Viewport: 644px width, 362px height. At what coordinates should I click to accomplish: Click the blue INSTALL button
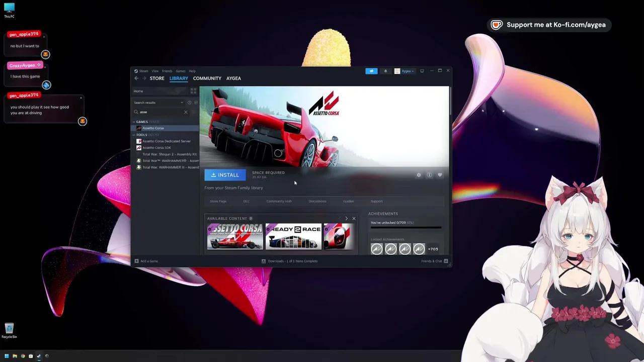click(x=225, y=175)
